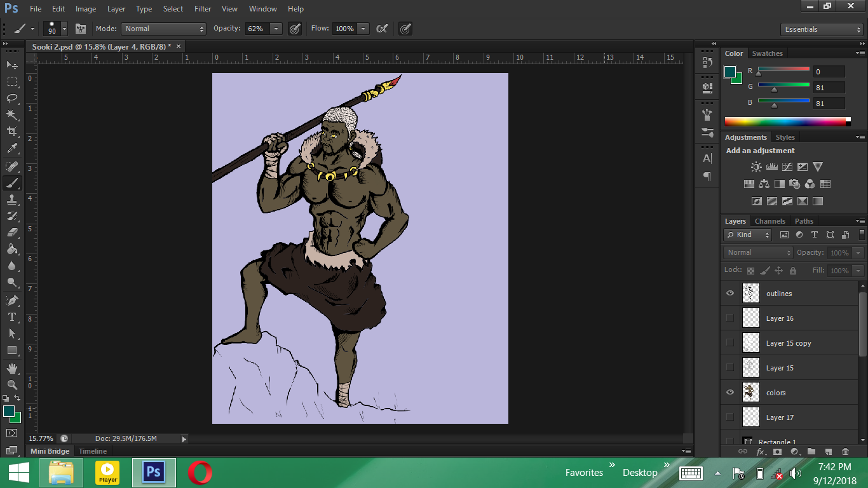868x488 pixels.
Task: Switch to the Channels tab
Action: (x=770, y=221)
